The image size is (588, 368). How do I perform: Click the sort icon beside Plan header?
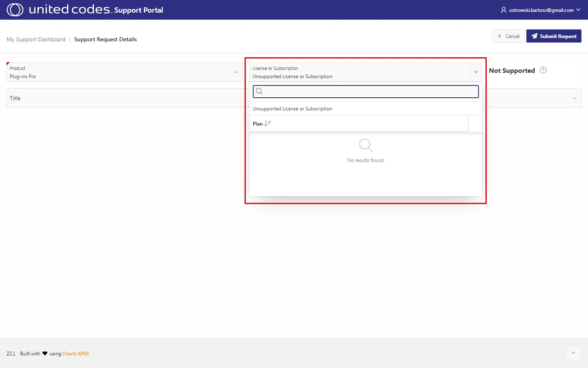(267, 123)
